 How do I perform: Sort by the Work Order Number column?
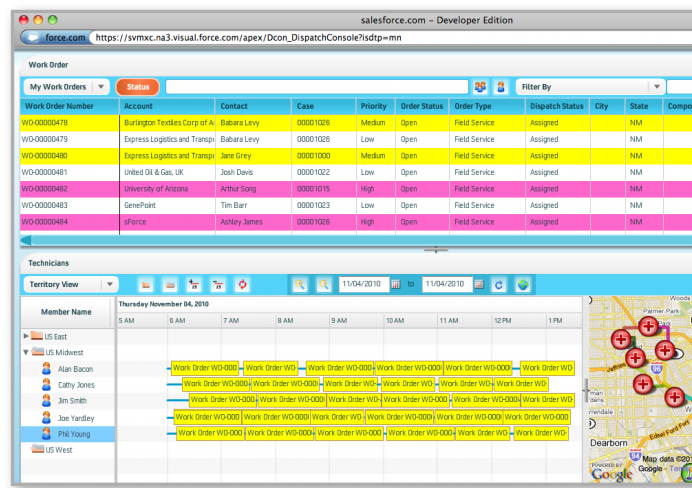69,106
